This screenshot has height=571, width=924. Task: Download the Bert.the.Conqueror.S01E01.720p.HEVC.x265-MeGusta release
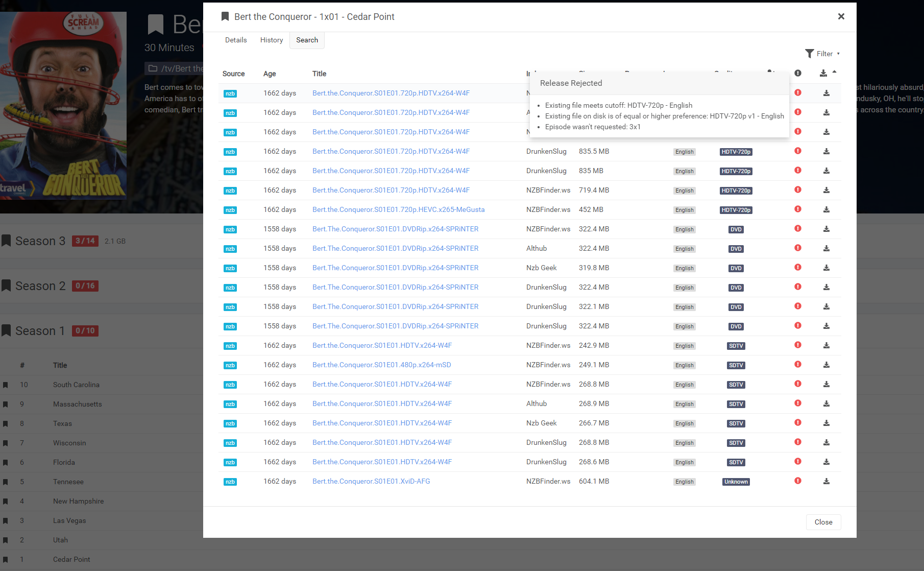tap(826, 209)
